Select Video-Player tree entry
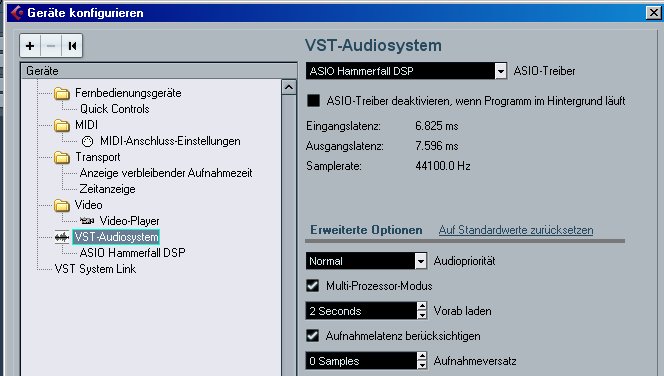664x376 pixels. pos(130,221)
